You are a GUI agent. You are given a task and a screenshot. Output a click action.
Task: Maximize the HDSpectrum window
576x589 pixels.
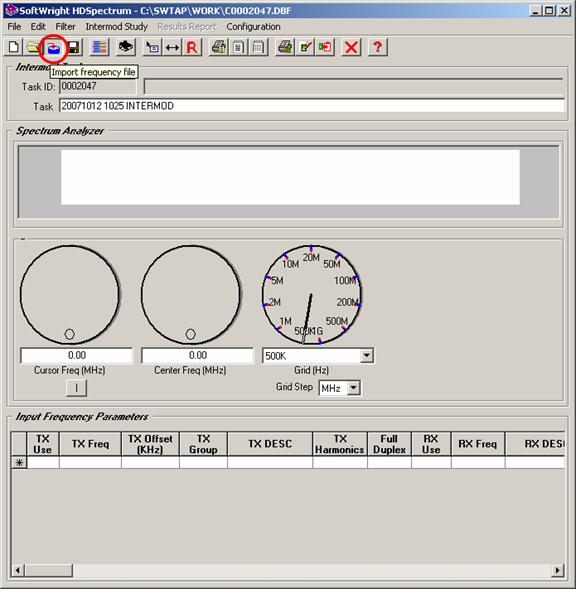[549, 11]
